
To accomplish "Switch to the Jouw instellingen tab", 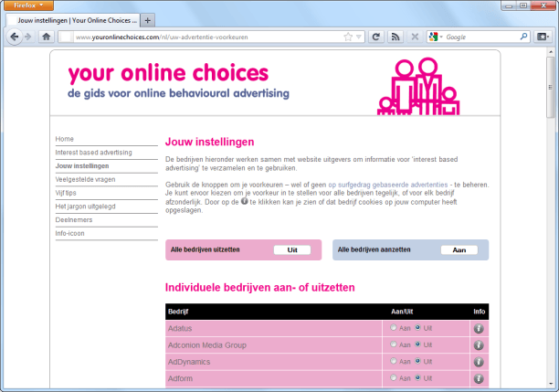I will pyautogui.click(x=73, y=20).
